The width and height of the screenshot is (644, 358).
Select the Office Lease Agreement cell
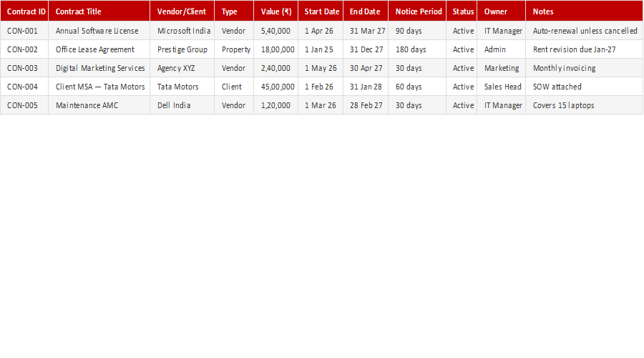99,49
